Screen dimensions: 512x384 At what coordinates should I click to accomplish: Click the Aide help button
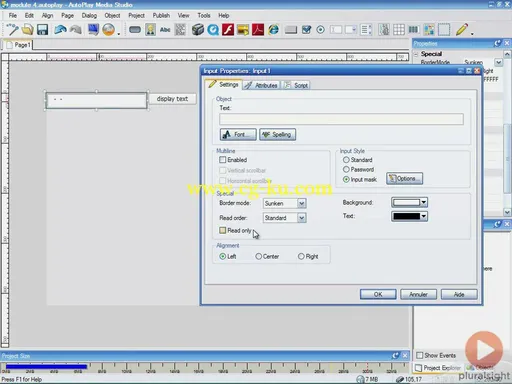coord(459,294)
